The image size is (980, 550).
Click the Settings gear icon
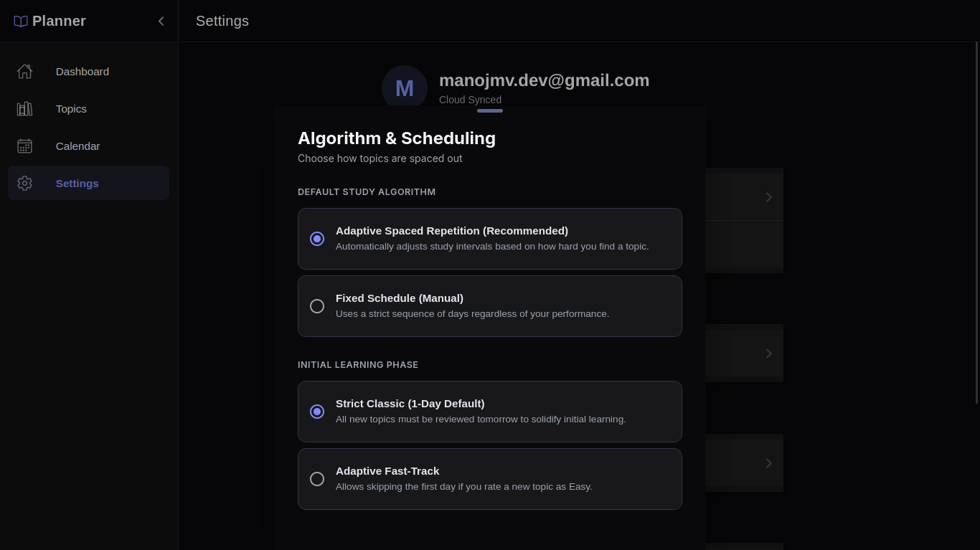coord(25,183)
